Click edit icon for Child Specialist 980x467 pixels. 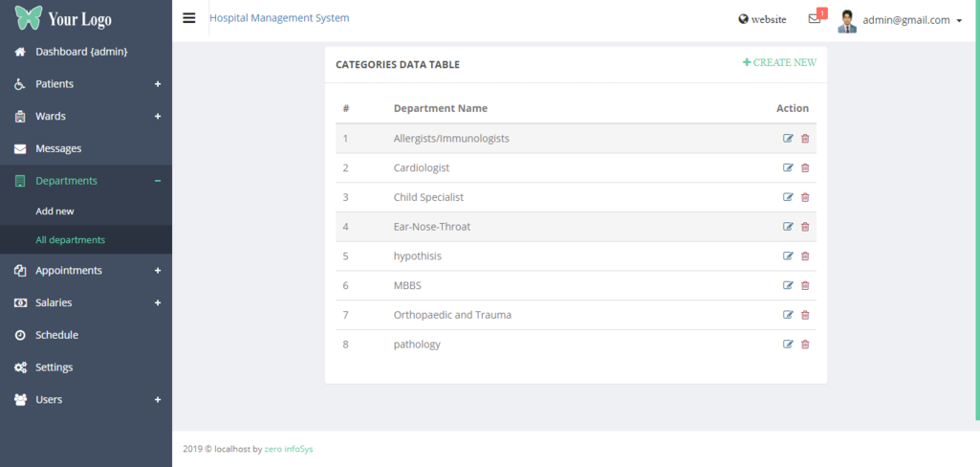point(788,198)
